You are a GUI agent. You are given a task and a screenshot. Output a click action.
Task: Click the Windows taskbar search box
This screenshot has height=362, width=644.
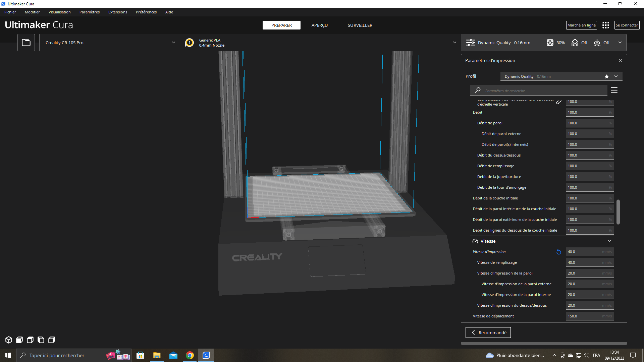pyautogui.click(x=74, y=355)
